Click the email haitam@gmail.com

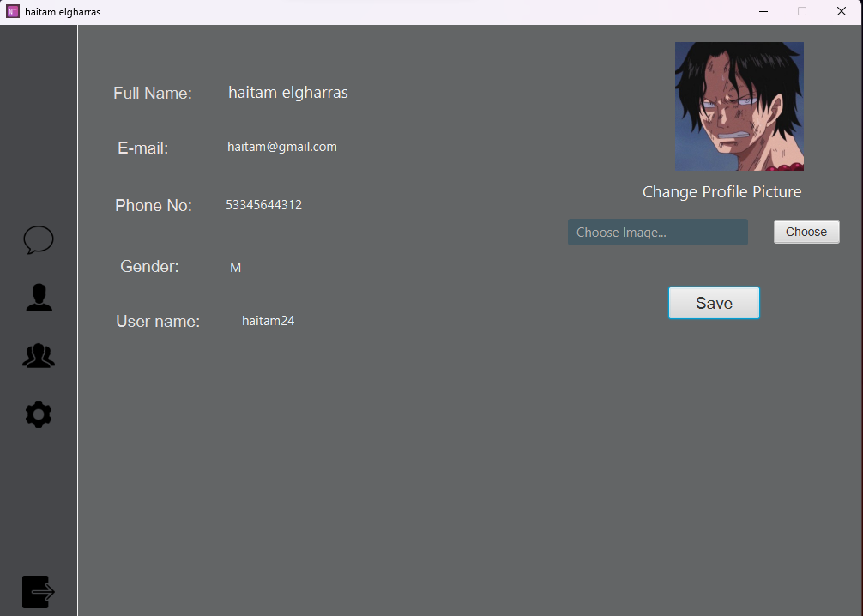point(281,147)
